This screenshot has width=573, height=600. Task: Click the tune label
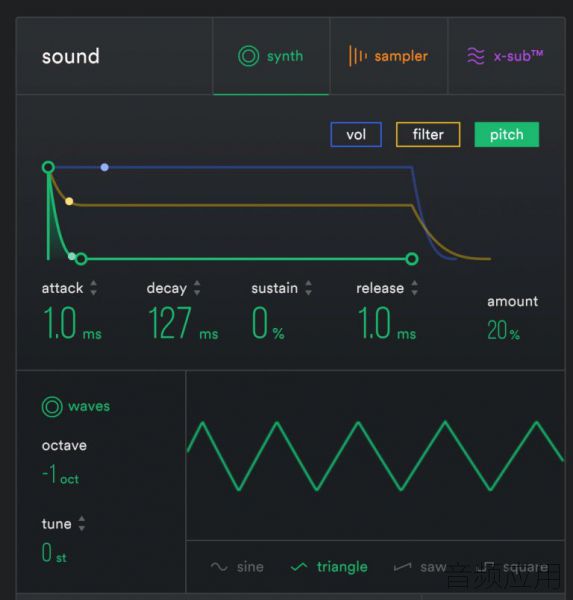point(56,524)
